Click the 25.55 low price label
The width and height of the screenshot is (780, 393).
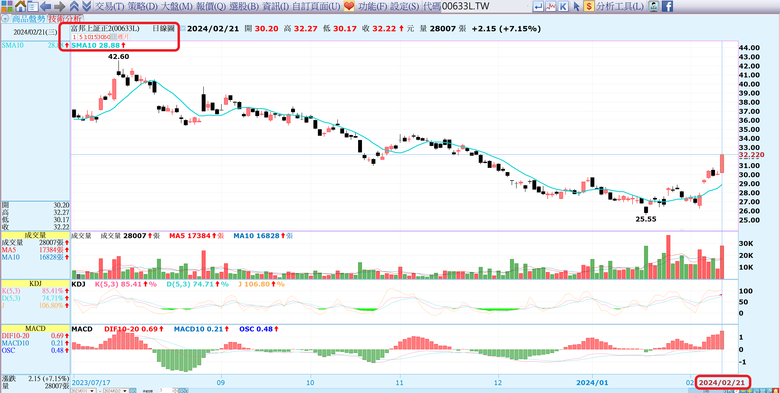[x=646, y=219]
